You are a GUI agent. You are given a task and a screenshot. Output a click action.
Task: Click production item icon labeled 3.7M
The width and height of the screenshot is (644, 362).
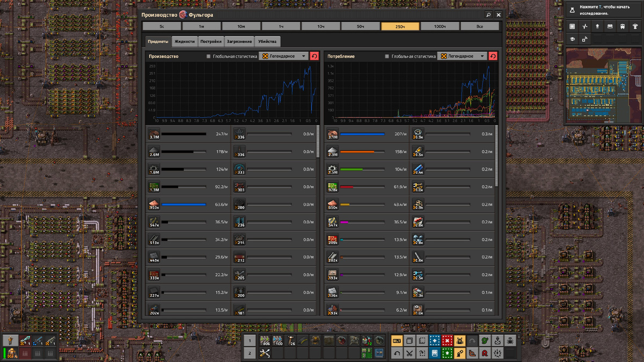[154, 134]
